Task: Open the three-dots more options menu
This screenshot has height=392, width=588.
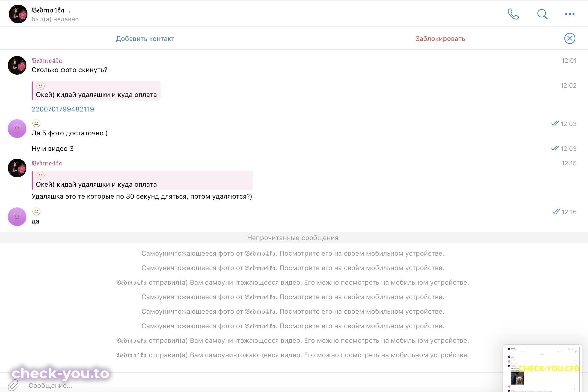Action: pyautogui.click(x=570, y=14)
